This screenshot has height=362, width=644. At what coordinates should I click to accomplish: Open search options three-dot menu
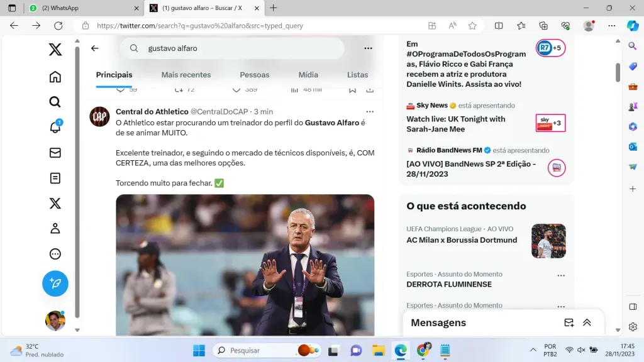[x=369, y=48]
